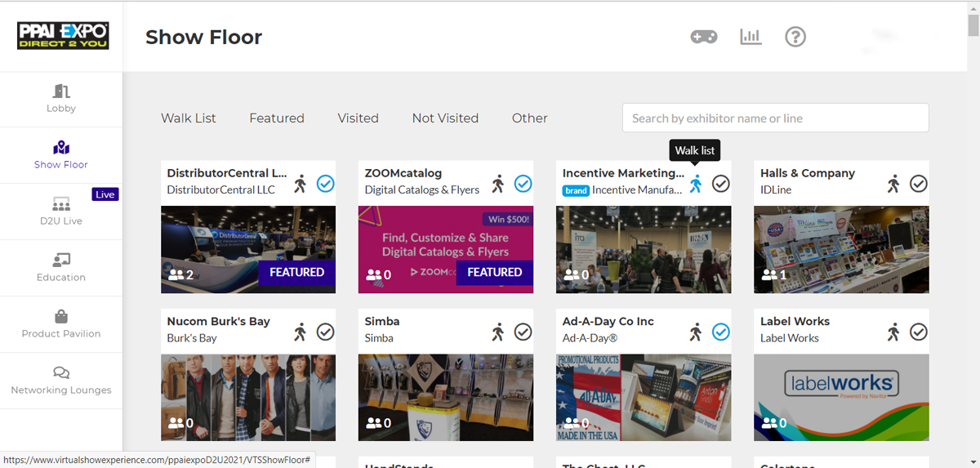The height and width of the screenshot is (468, 980).
Task: Add Label Works to walk list
Action: pos(893,332)
